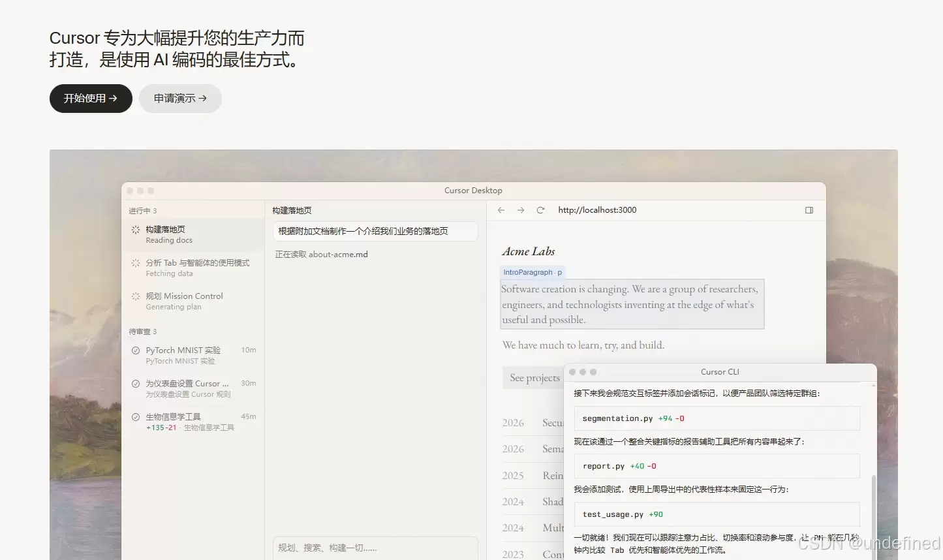Click the Cursor CLI window title

(720, 372)
